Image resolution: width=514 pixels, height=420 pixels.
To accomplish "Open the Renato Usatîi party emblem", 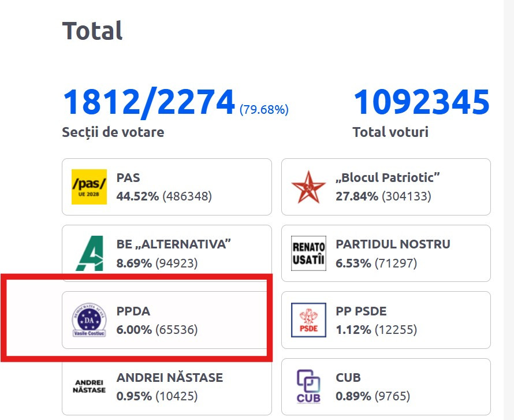I will [308, 253].
